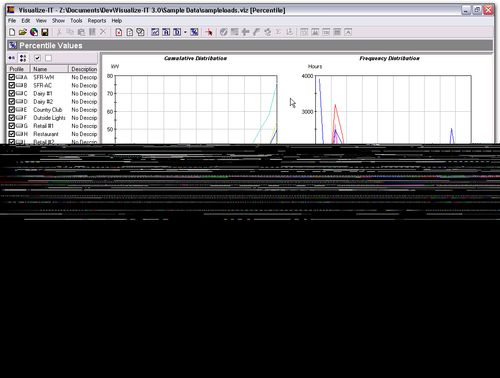Click the Copy toolbar icon
The width and height of the screenshot is (500, 378).
coord(70,32)
